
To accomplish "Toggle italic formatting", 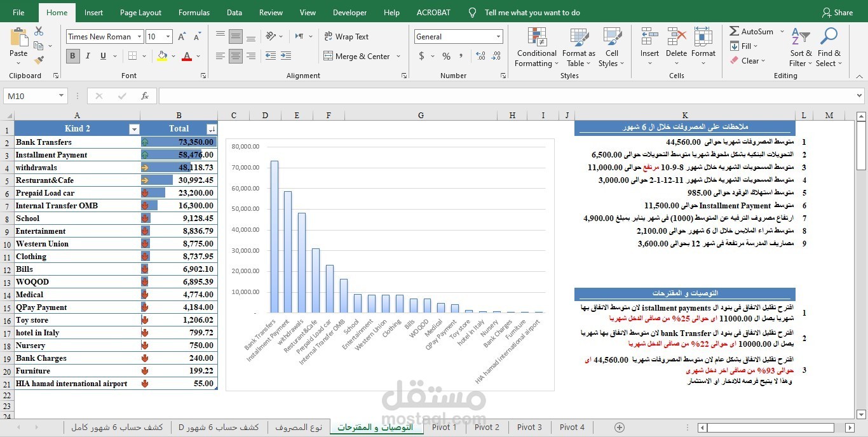I will [x=87, y=56].
